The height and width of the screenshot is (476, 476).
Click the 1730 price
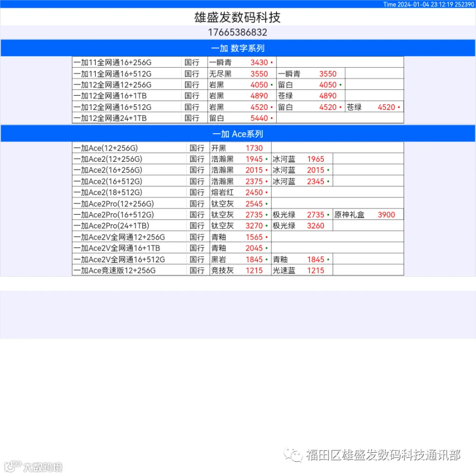[x=254, y=148]
